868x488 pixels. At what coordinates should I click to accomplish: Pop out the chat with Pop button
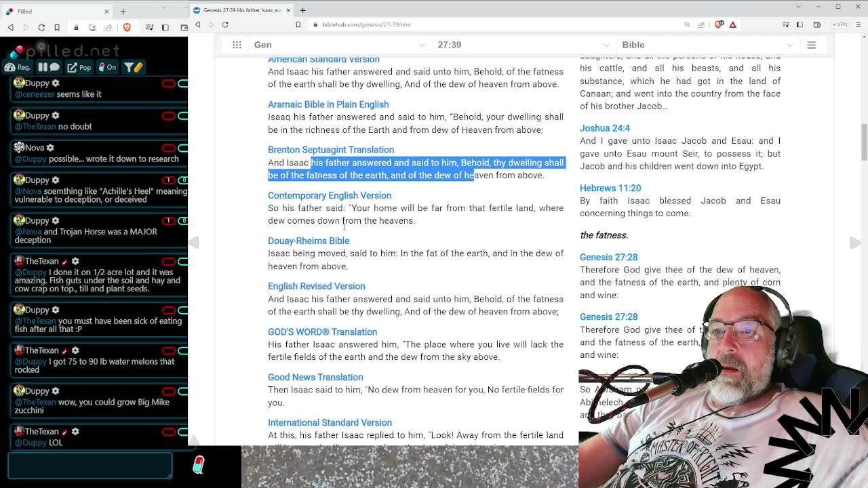(x=80, y=67)
